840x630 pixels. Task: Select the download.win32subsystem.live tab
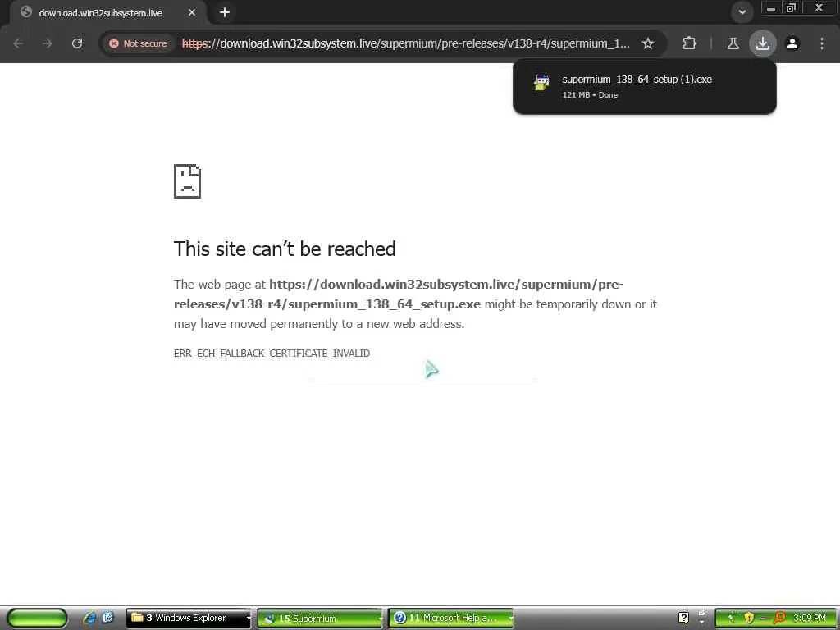tap(101, 13)
